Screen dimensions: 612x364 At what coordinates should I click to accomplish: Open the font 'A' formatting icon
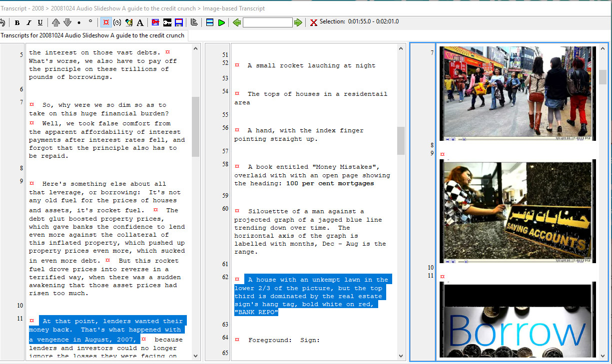[140, 22]
